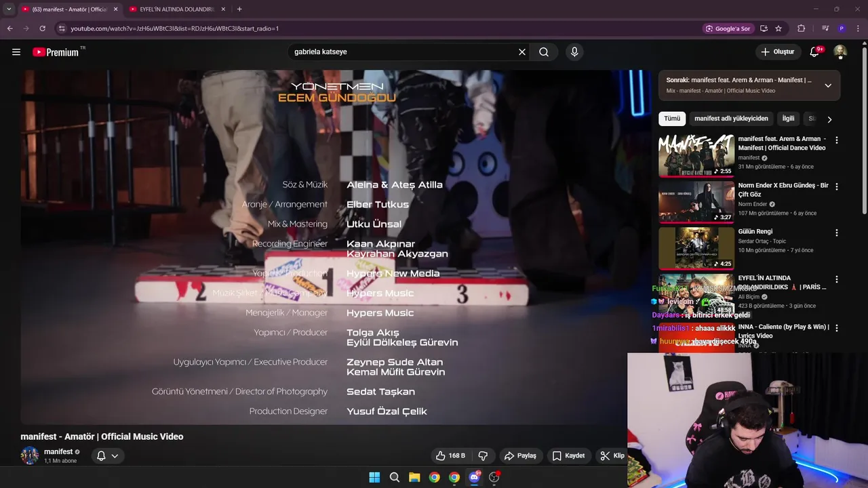The width and height of the screenshot is (868, 488).
Task: Toggle the channel notification bell for manifest
Action: coord(101,455)
